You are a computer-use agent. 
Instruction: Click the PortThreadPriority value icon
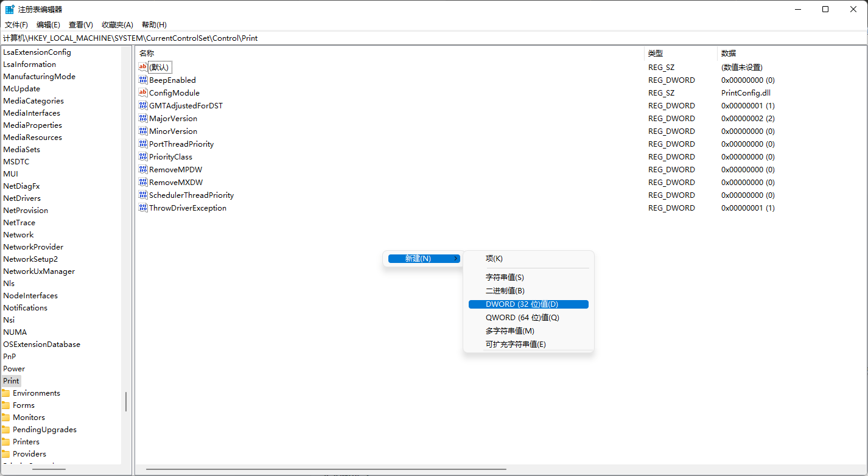(x=143, y=144)
